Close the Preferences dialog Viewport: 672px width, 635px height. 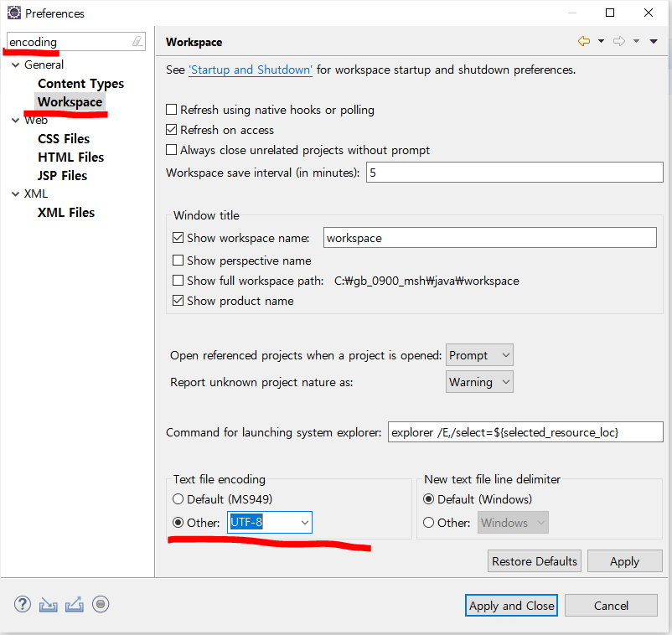(649, 13)
